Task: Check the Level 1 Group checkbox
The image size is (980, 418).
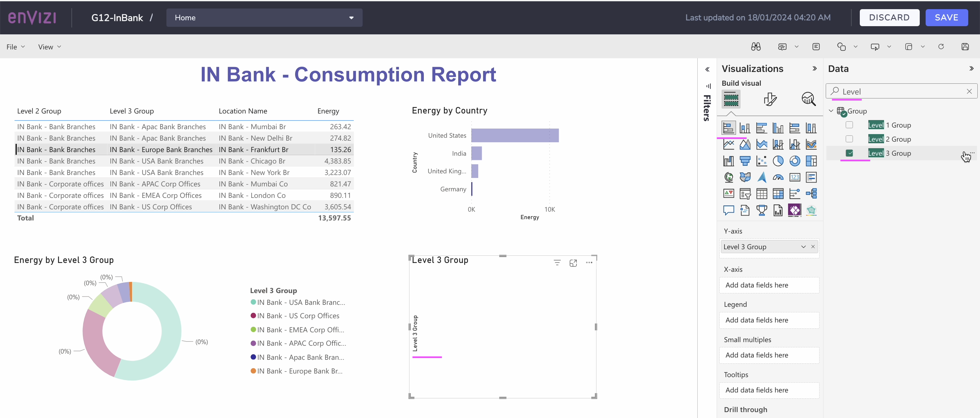Action: (850, 125)
